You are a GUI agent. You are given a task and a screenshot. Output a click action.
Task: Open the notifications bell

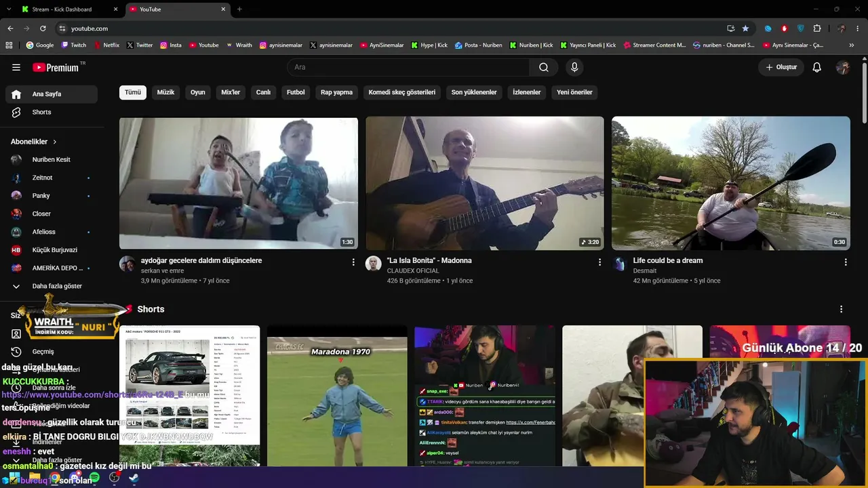pyautogui.click(x=817, y=67)
